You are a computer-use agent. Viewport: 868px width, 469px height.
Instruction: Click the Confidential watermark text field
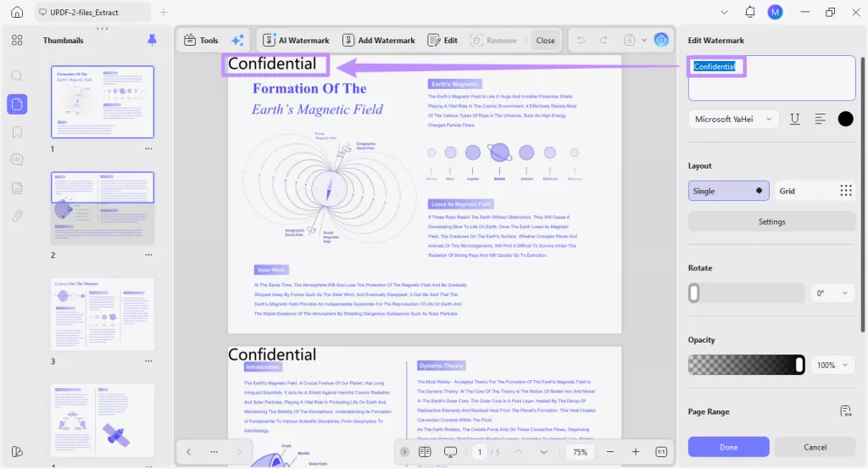point(771,77)
